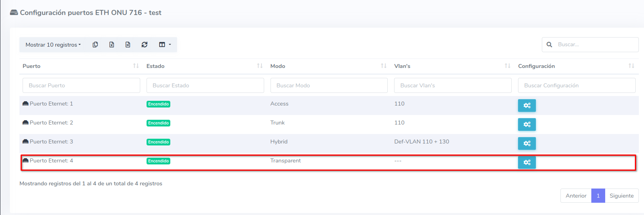
Task: Export the table to Excel
Action: click(x=112, y=45)
